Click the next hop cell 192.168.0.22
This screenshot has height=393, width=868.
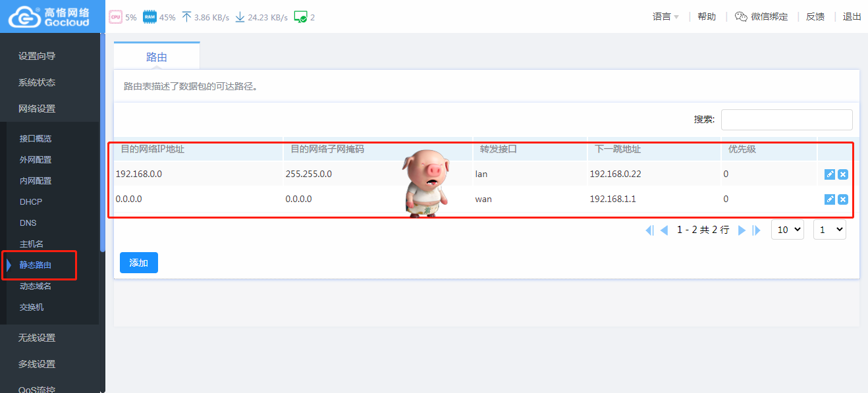click(616, 174)
